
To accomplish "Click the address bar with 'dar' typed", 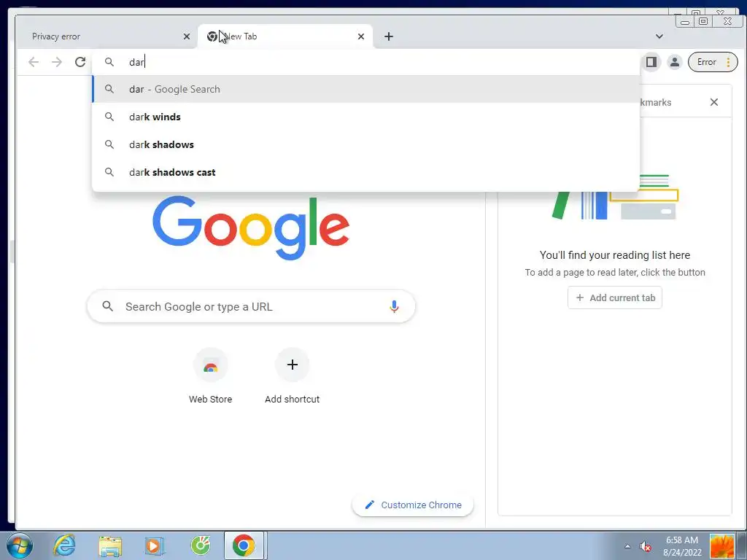I will point(366,62).
